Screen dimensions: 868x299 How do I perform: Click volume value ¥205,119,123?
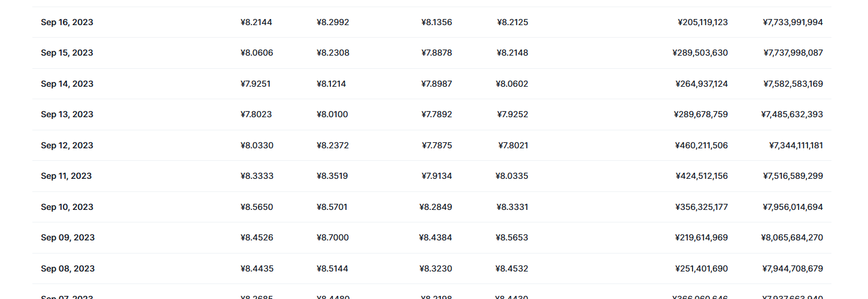[x=703, y=22]
